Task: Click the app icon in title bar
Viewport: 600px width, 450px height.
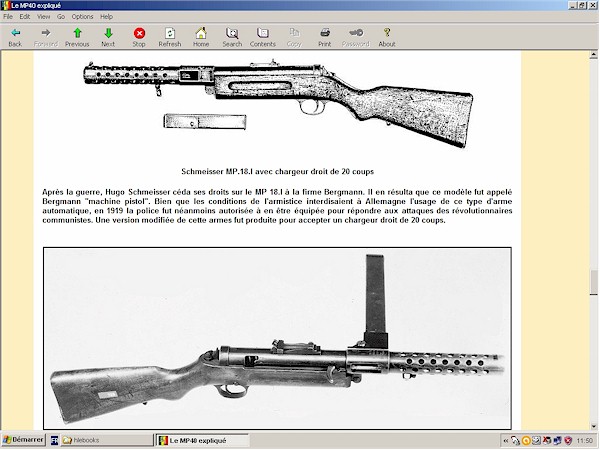Action: tap(5, 5)
